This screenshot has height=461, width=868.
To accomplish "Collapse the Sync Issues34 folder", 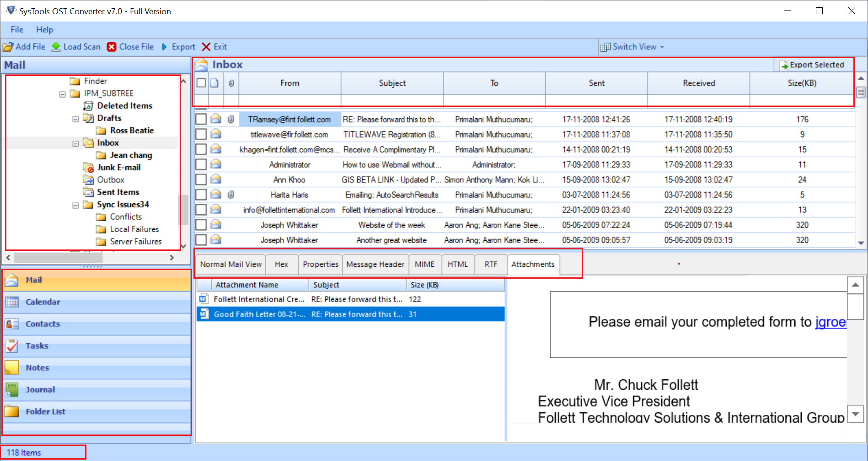I will coord(75,205).
